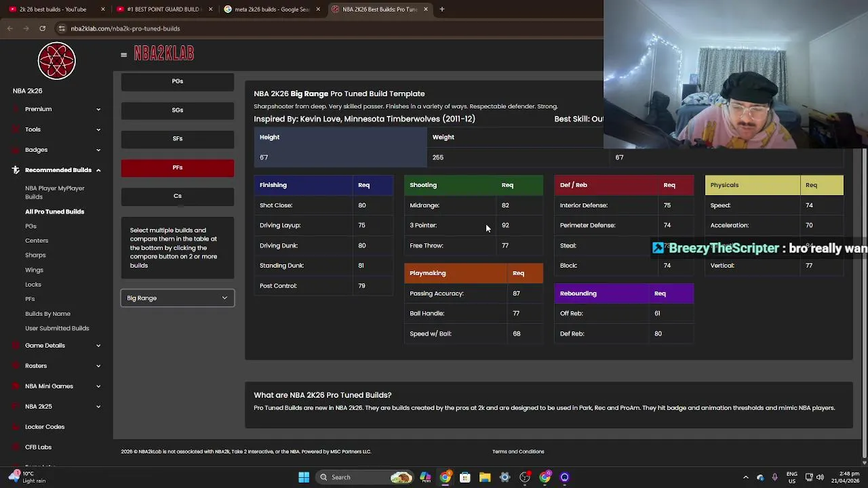
Task: Open the PGs sidebar link
Action: coord(31,226)
